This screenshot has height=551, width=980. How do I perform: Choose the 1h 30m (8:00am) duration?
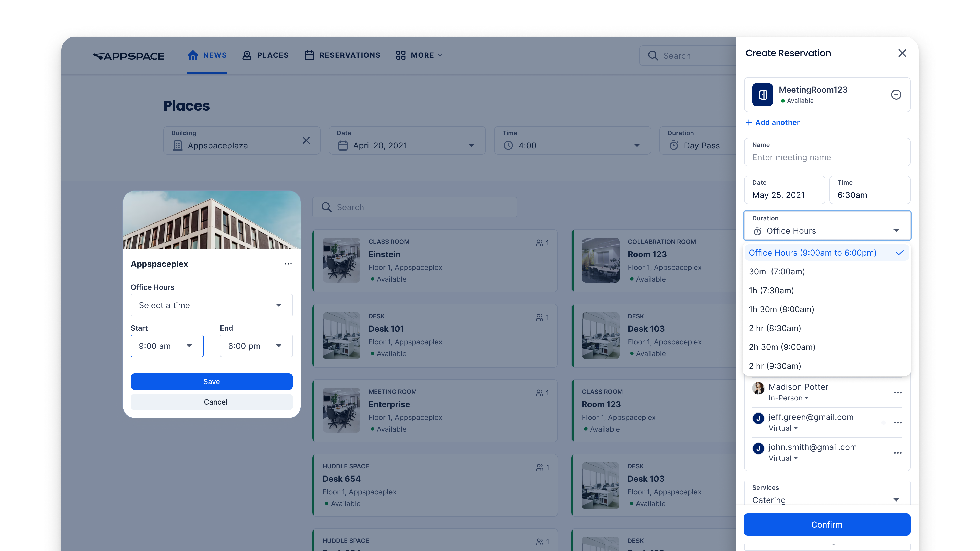pyautogui.click(x=781, y=309)
